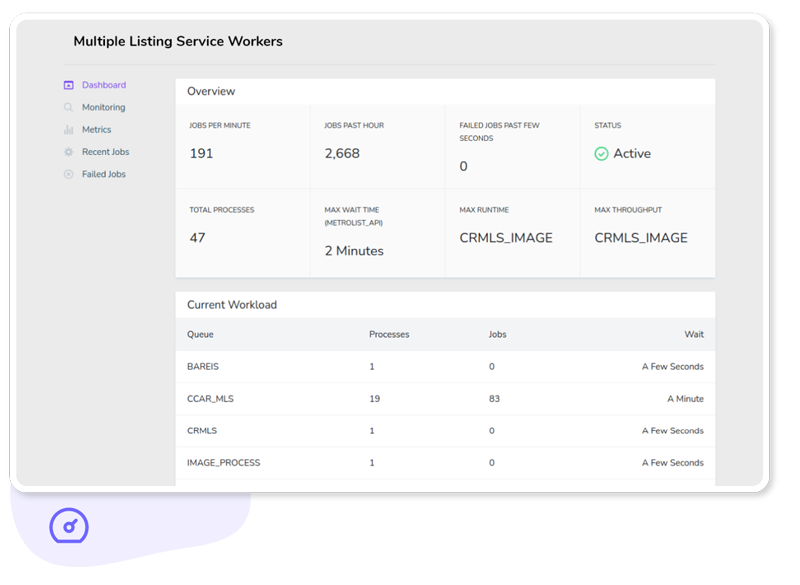The image size is (800, 585).
Task: Click the Metrics icon above Recent Jobs
Action: point(69,129)
